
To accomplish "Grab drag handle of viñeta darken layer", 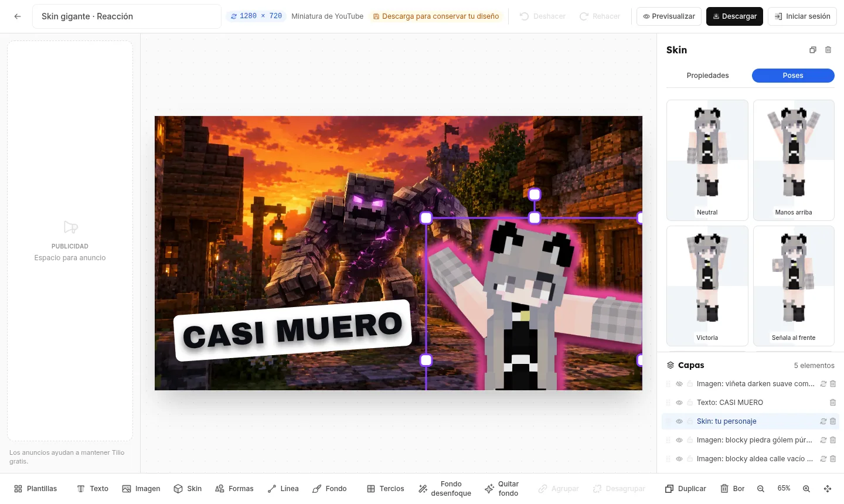I will 668,384.
